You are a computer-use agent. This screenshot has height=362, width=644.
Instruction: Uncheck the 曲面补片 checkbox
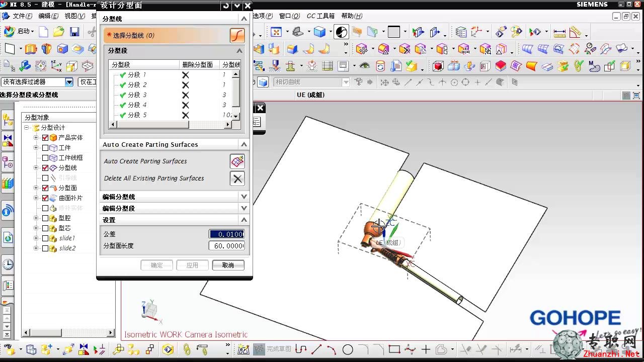point(45,198)
